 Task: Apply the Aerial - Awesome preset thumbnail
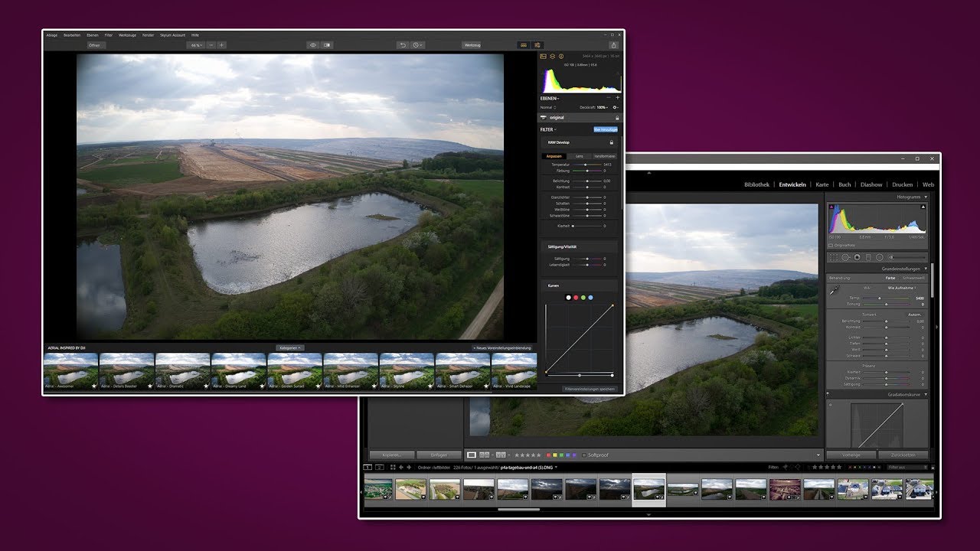[70, 370]
